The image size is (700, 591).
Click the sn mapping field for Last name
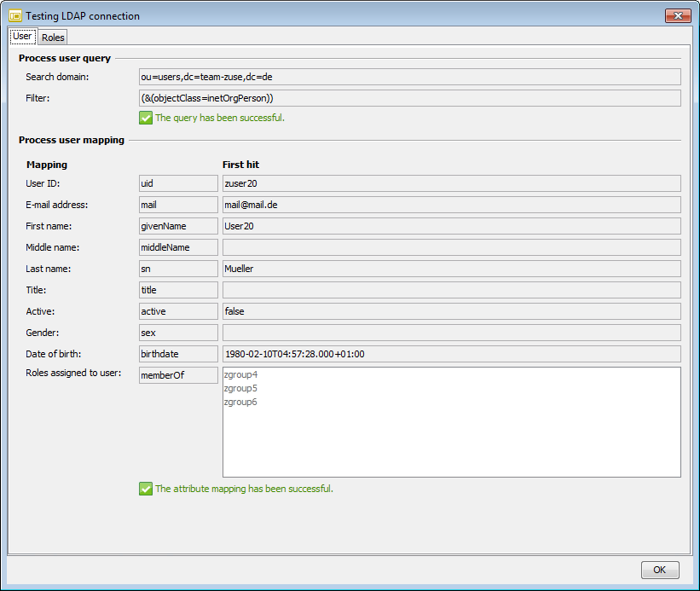pos(177,268)
